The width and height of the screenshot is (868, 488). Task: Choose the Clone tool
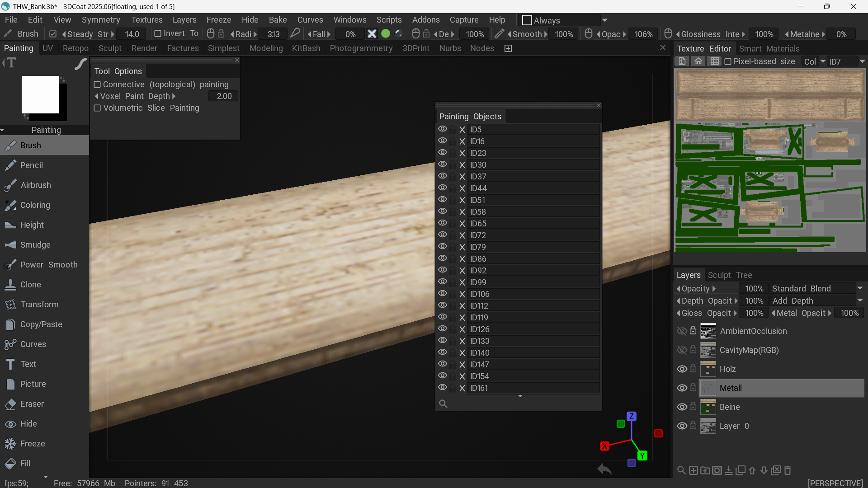(x=44, y=285)
